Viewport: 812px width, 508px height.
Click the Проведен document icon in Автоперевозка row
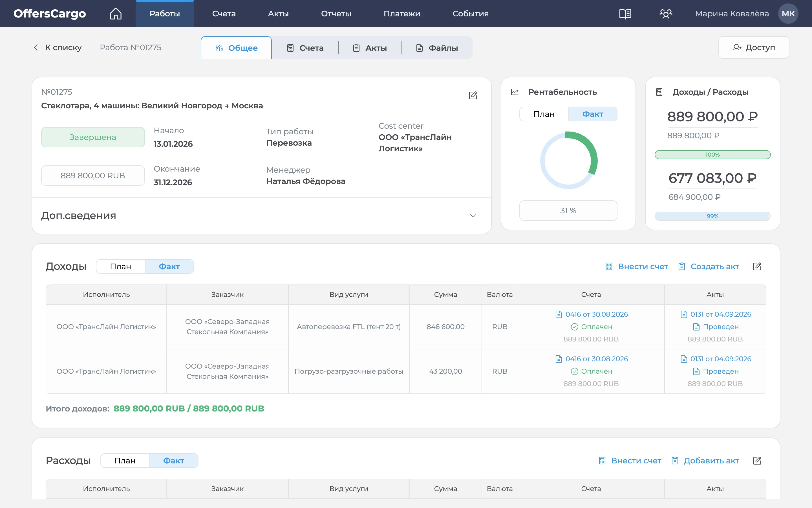pyautogui.click(x=696, y=327)
